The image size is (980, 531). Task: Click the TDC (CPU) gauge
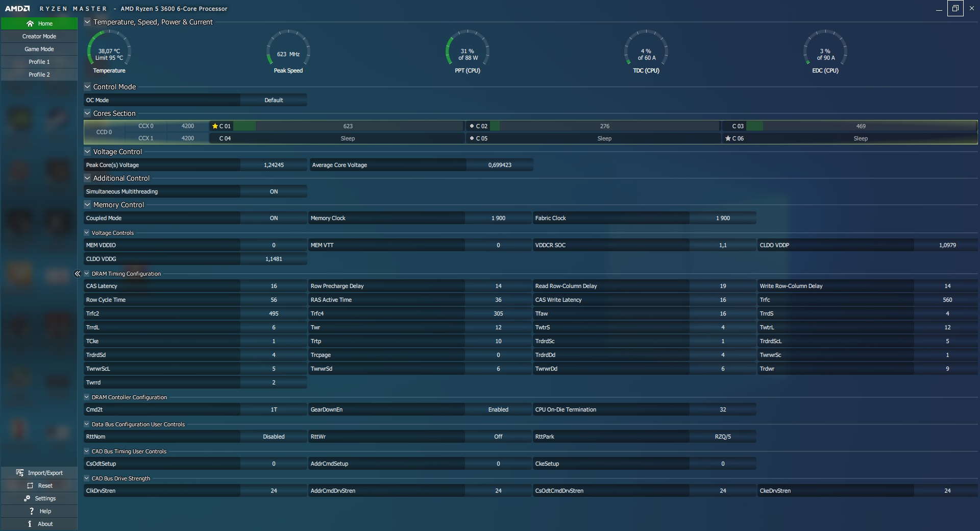[x=646, y=52]
